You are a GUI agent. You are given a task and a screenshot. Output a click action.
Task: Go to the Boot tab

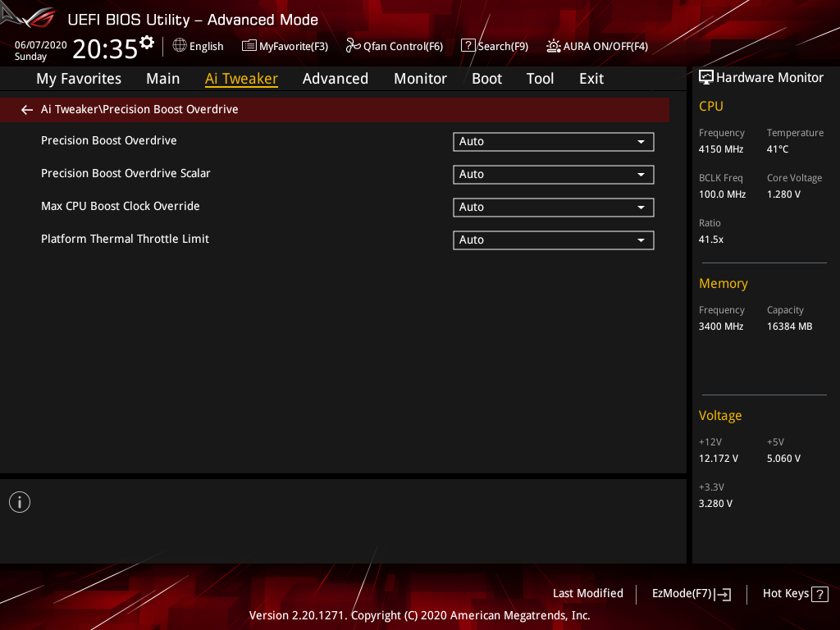pos(487,79)
